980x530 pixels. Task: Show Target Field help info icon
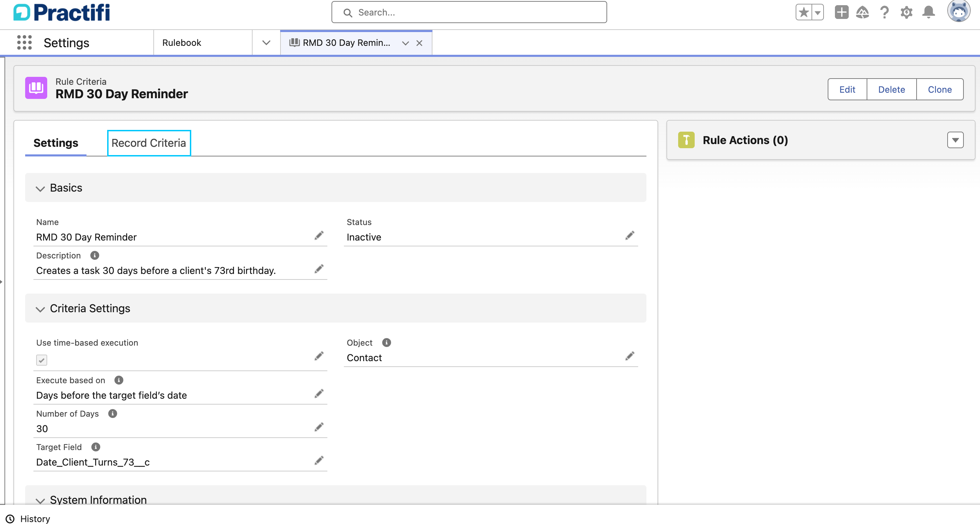tap(96, 447)
